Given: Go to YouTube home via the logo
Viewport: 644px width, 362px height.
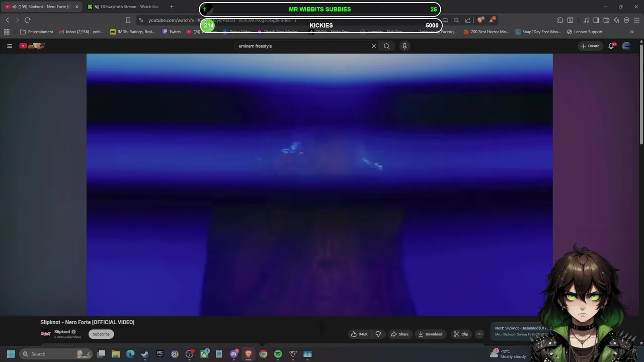Looking at the screenshot, I should point(33,46).
